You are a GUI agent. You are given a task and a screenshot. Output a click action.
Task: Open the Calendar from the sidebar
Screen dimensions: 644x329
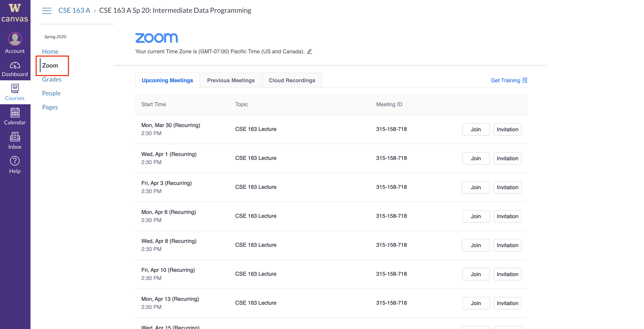coord(15,116)
